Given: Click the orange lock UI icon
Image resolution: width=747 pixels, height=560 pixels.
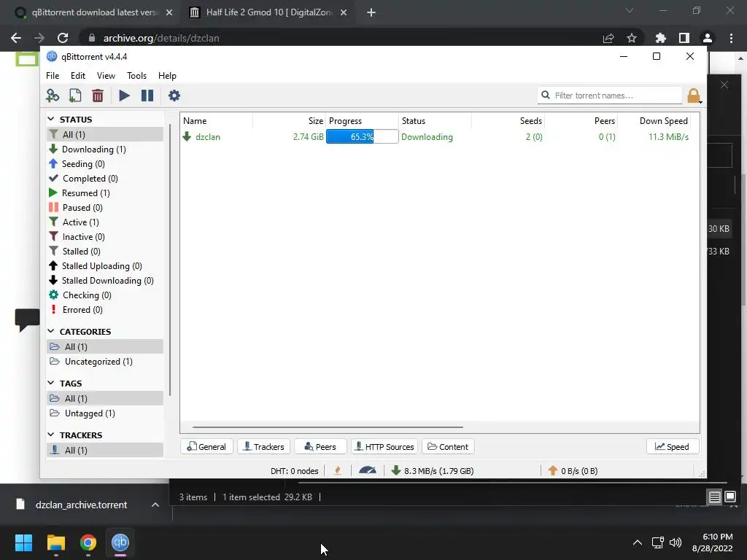Looking at the screenshot, I should (x=694, y=96).
